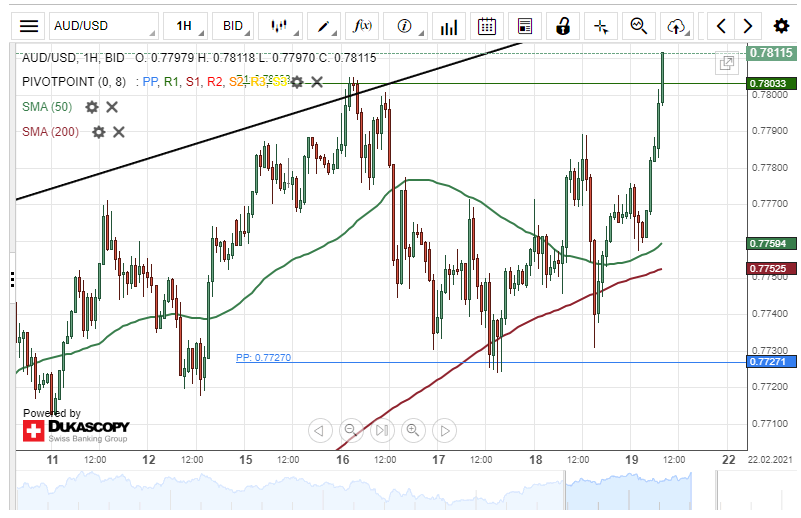
Task: Click the bar chart volume icon
Action: point(449,26)
